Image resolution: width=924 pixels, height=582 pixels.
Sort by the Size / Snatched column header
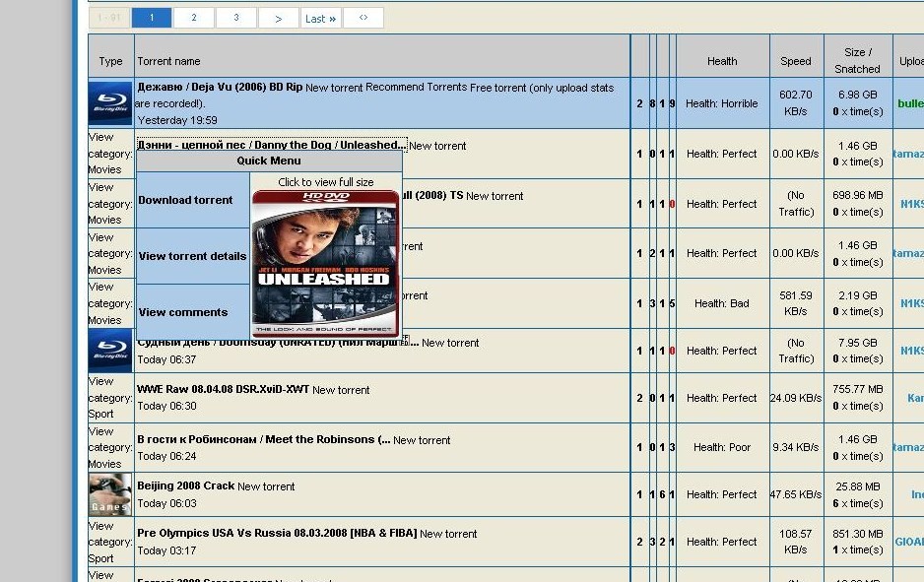tap(857, 61)
